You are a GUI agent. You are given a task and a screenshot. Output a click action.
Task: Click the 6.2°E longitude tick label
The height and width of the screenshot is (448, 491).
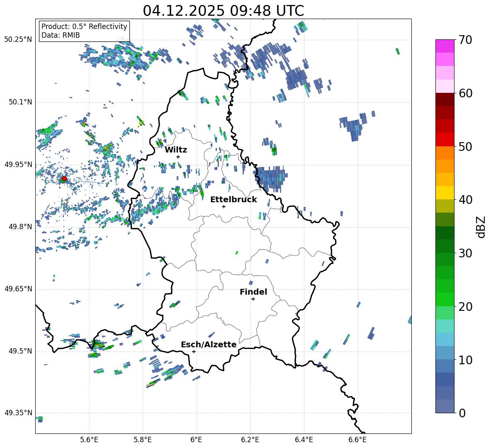click(x=250, y=440)
